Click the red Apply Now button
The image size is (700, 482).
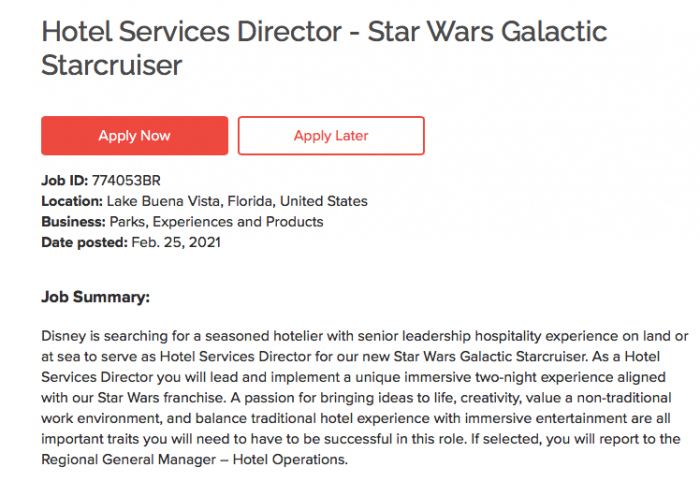point(134,136)
